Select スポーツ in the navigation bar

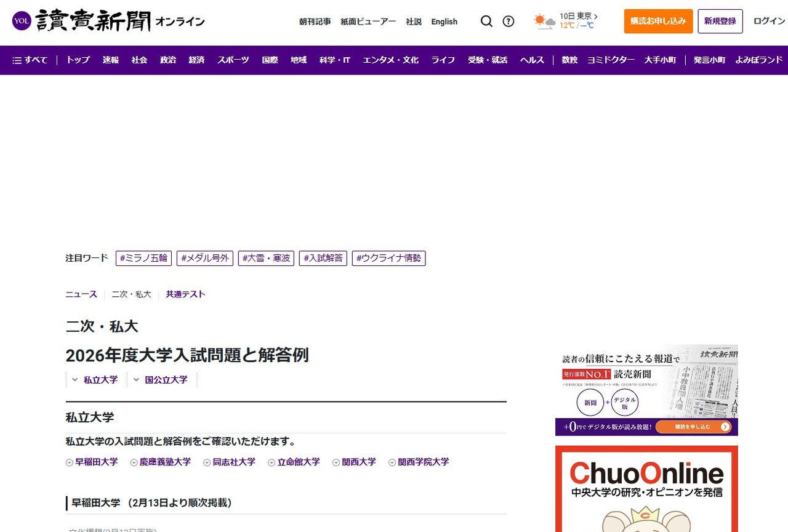[233, 60]
